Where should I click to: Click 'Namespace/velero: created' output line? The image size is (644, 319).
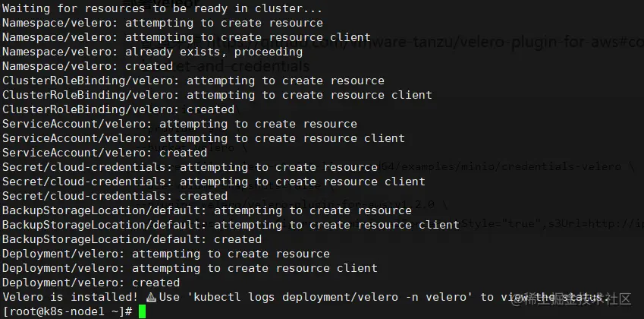coord(87,66)
